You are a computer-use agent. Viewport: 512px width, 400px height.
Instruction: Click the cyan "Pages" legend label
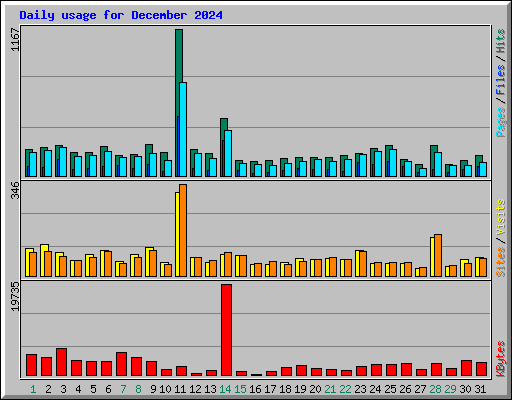[500, 122]
